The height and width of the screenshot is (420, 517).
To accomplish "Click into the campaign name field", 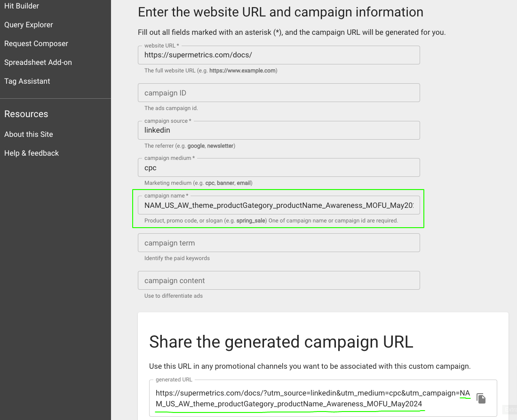I will (278, 206).
